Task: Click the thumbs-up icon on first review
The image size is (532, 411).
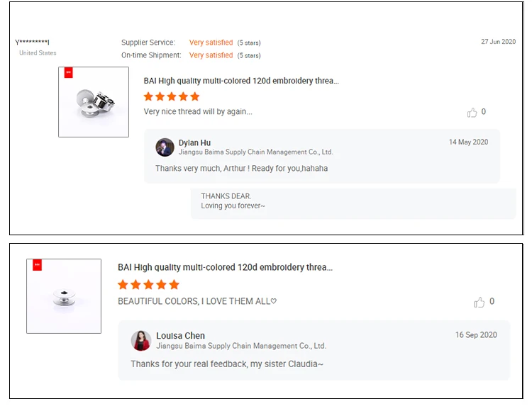Action: (x=472, y=113)
